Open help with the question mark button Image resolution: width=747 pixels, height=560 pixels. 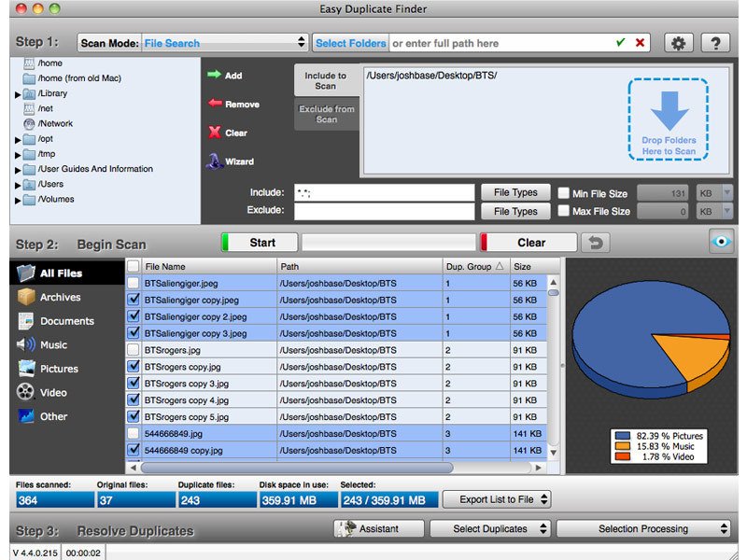click(x=715, y=43)
